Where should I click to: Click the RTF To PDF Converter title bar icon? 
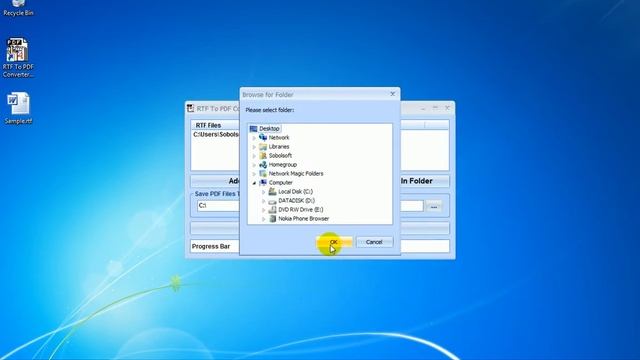[190, 108]
